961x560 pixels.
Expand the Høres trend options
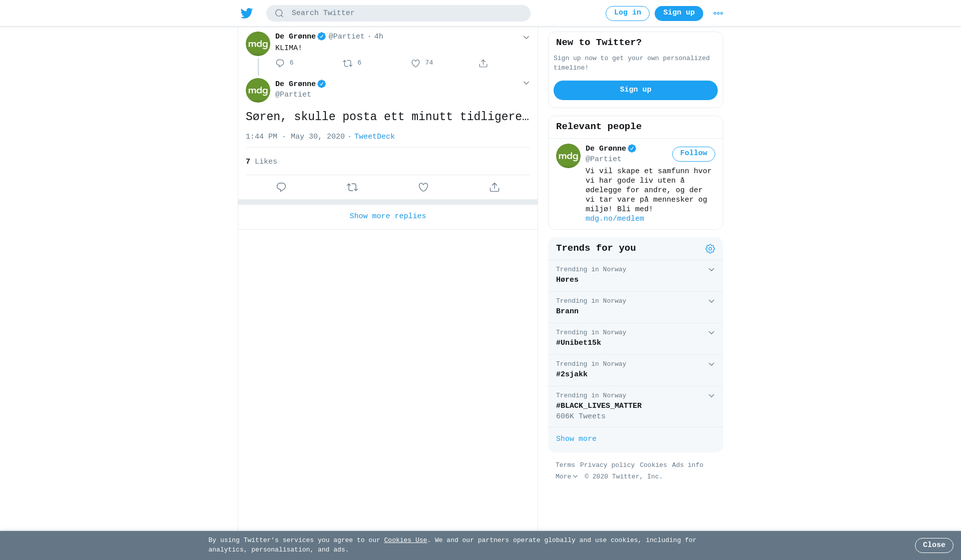point(711,270)
